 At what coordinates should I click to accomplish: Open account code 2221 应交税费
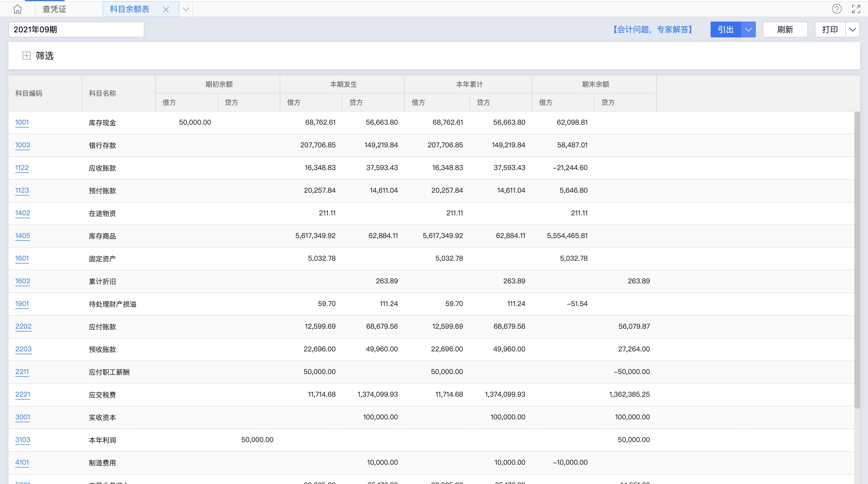point(23,394)
